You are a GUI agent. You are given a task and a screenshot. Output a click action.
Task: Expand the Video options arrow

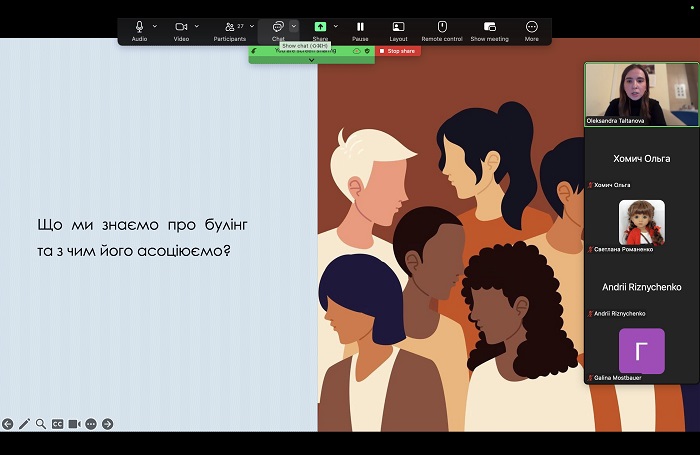[x=197, y=26]
